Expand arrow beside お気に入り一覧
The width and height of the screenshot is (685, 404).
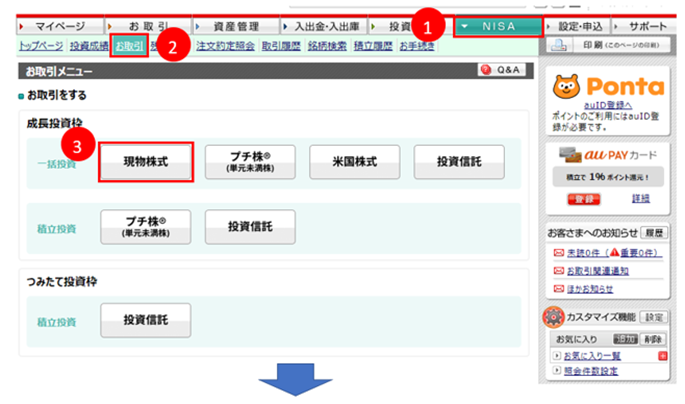pyautogui.click(x=557, y=356)
